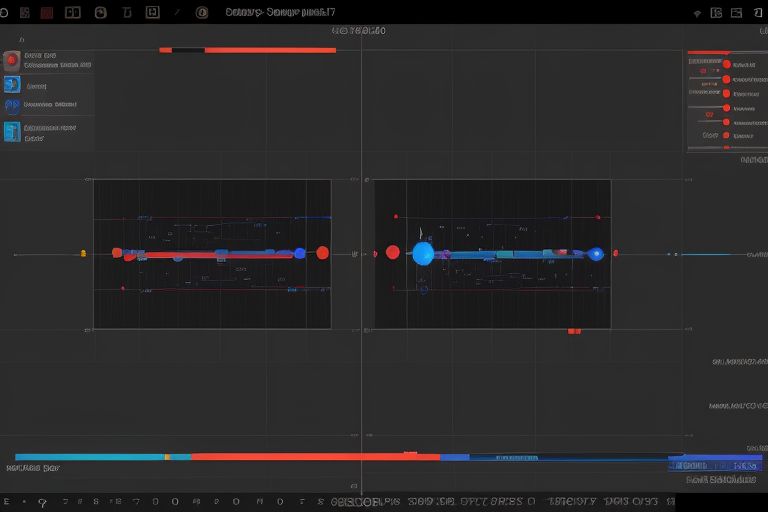The image size is (768, 512).
Task: Click the split-panel icon in the top toolbar
Action: (72, 13)
